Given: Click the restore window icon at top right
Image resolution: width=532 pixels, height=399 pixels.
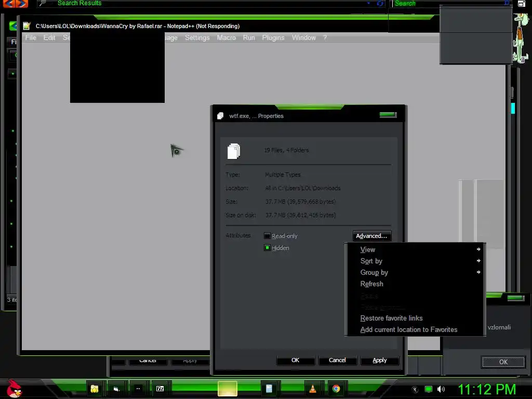Looking at the screenshot, I should click(x=522, y=4).
